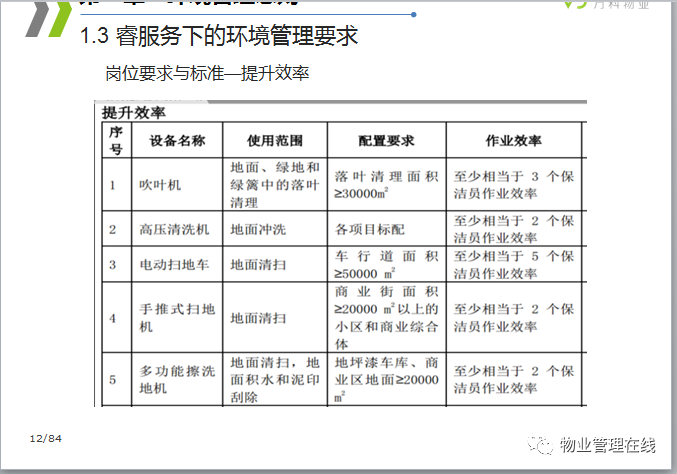Click the "电动扫地车" equipment cell
This screenshot has height=474, width=677.
[x=177, y=264]
